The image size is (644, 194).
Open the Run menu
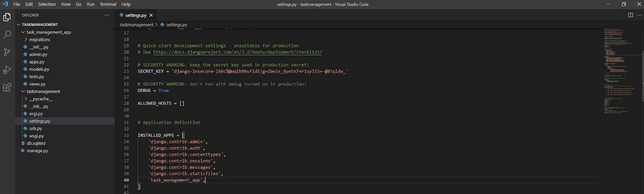91,4
